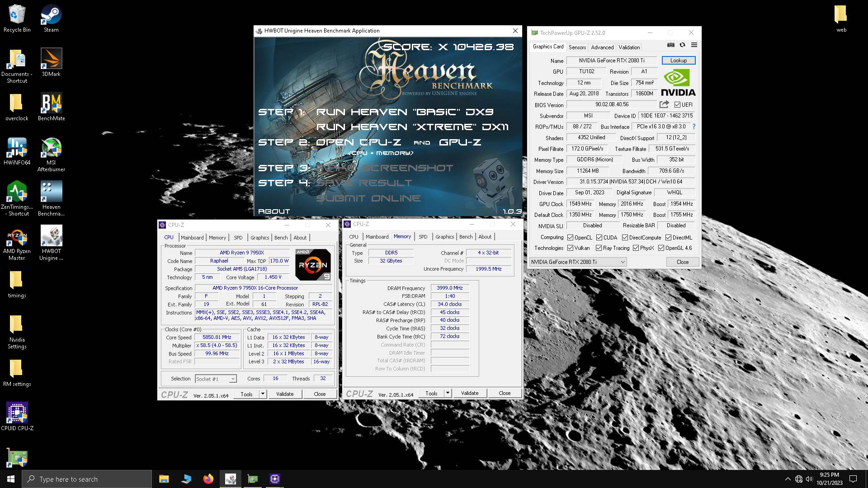Open the Recycle Bin desktop icon
868x488 pixels.
(17, 19)
